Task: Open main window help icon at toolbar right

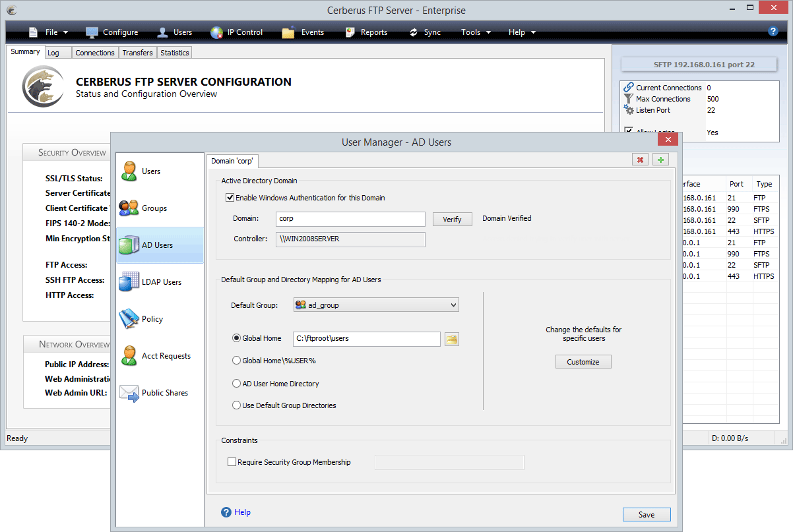Action: [773, 32]
